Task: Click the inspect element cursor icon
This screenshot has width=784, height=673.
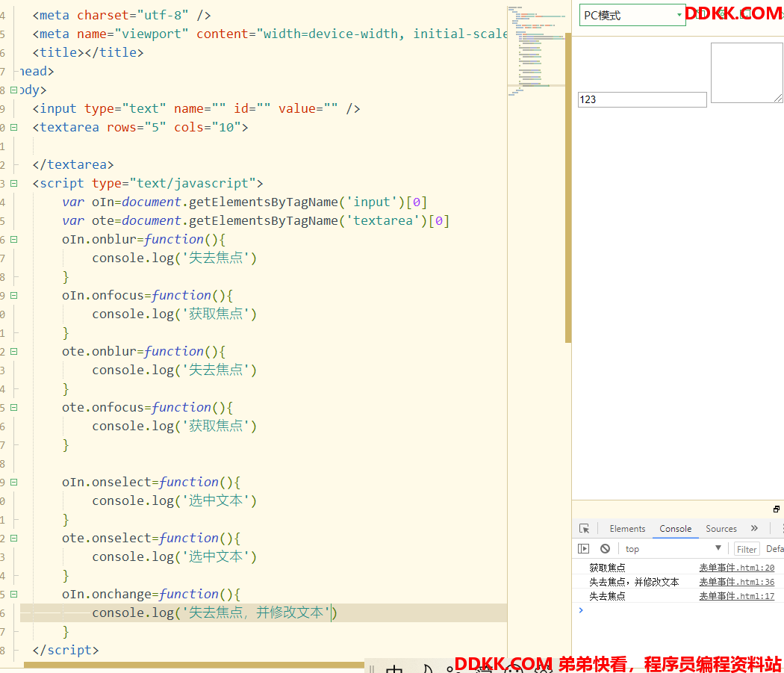Action: pyautogui.click(x=583, y=528)
